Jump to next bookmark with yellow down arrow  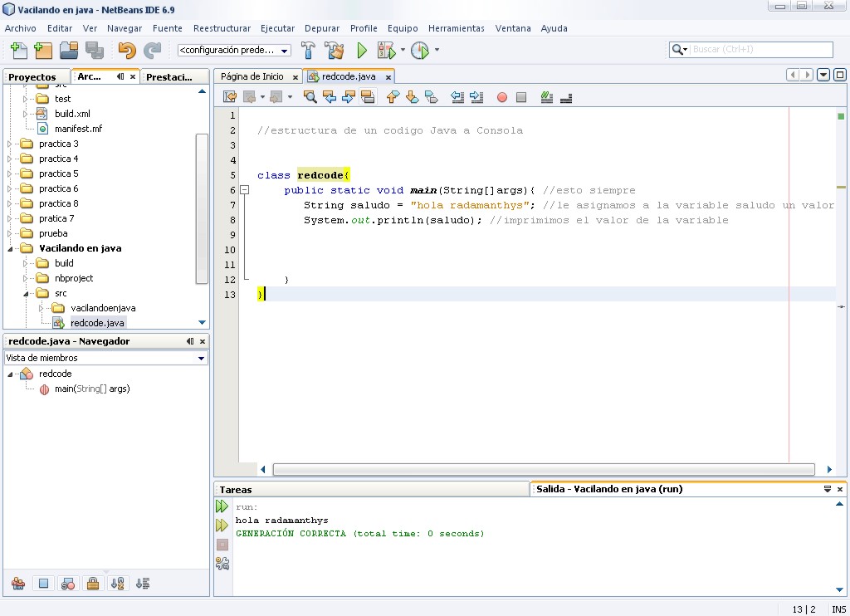411,97
